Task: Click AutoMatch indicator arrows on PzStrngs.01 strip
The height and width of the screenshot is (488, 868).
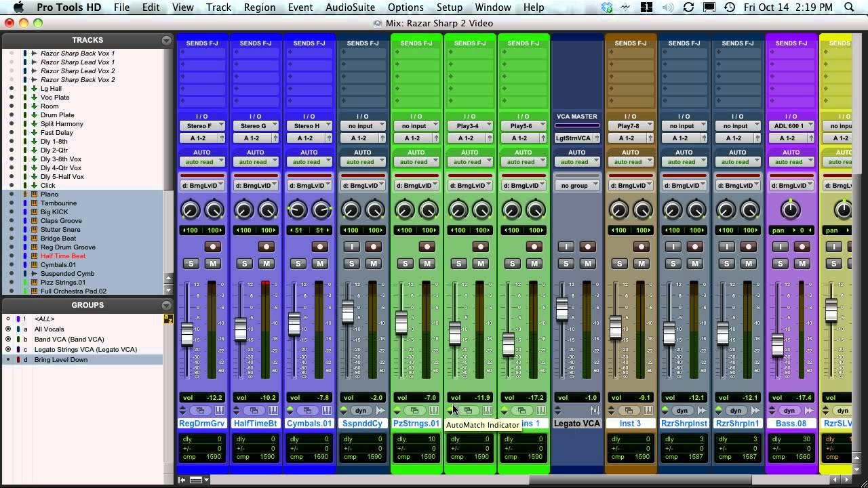Action: pyautogui.click(x=397, y=411)
